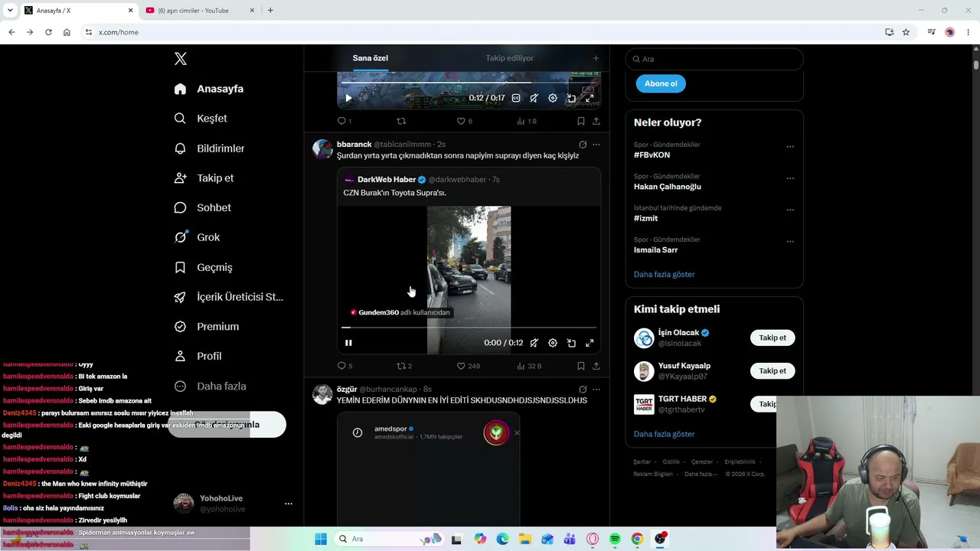Open Sohbet chat from the sidebar
The height and width of the screenshot is (551, 980).
pos(202,207)
